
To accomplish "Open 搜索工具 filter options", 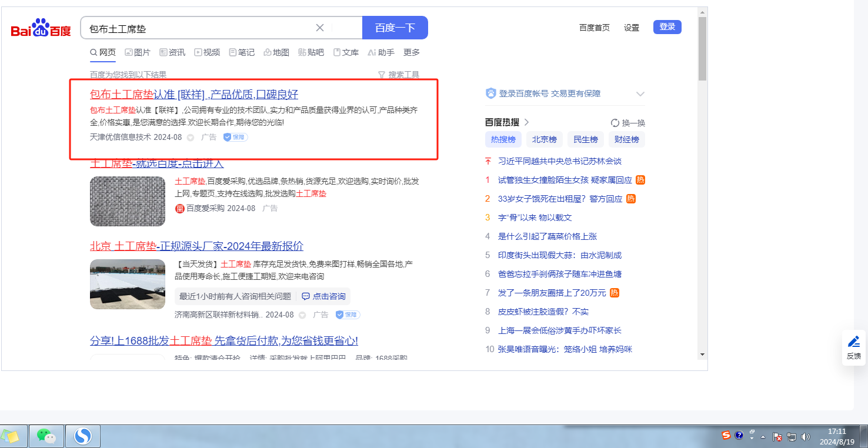I will tap(398, 75).
